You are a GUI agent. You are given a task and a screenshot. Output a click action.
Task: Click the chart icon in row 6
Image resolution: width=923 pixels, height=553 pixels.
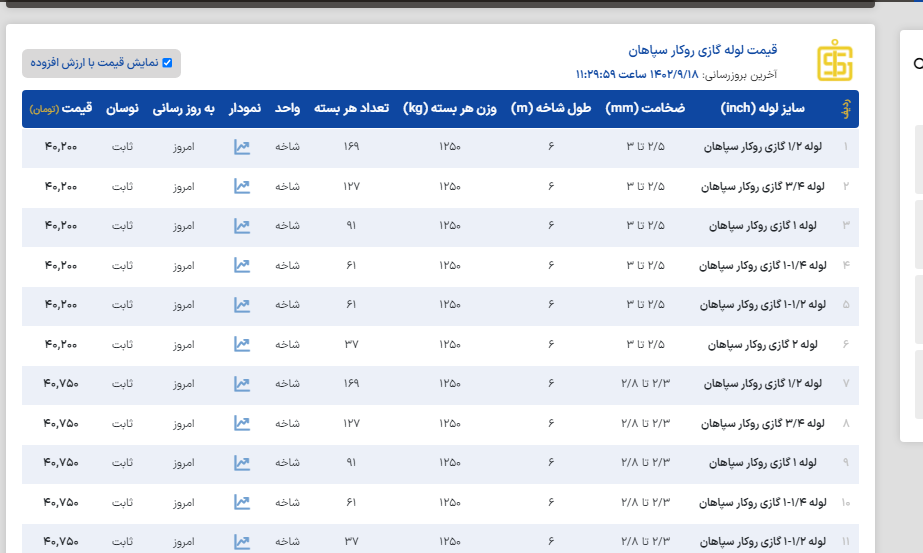tap(242, 344)
